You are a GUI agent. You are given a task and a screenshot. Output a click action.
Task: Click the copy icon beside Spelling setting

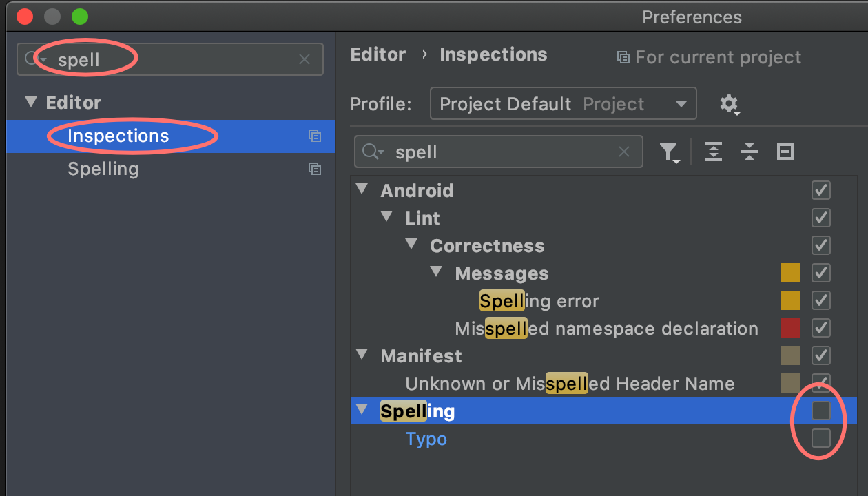point(315,169)
